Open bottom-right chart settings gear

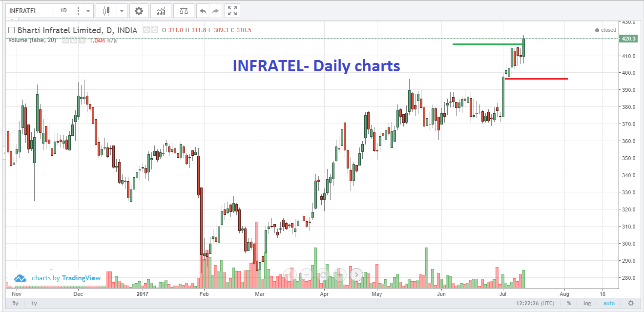(631, 303)
